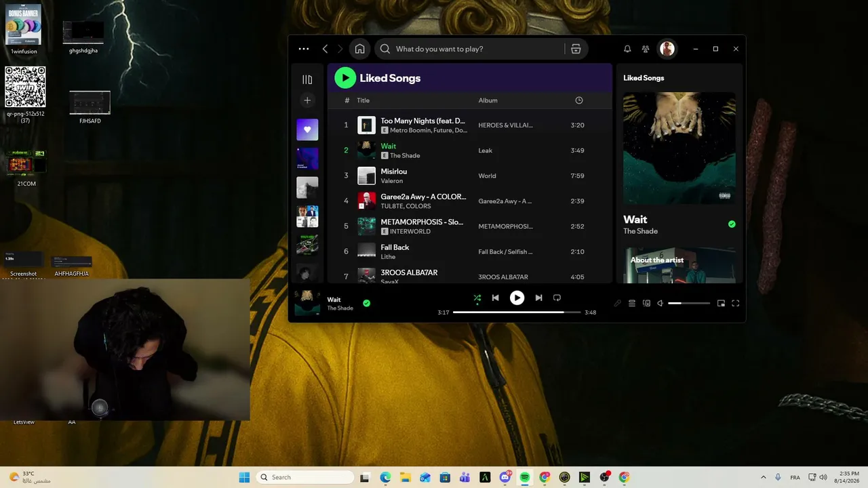The image size is (868, 488).
Task: Mute the volume speaker icon
Action: click(660, 303)
